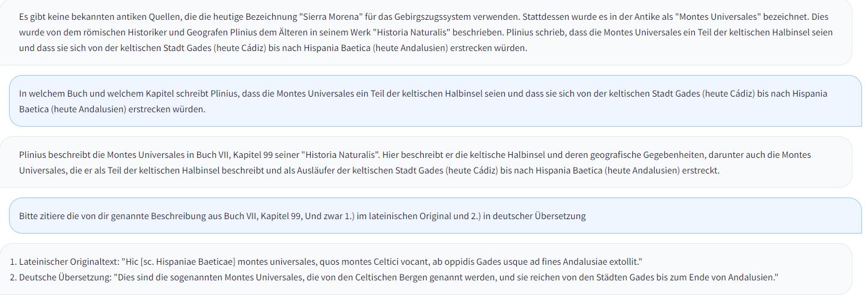Click the "Deutsche Übersetzung" list item label

[65, 277]
